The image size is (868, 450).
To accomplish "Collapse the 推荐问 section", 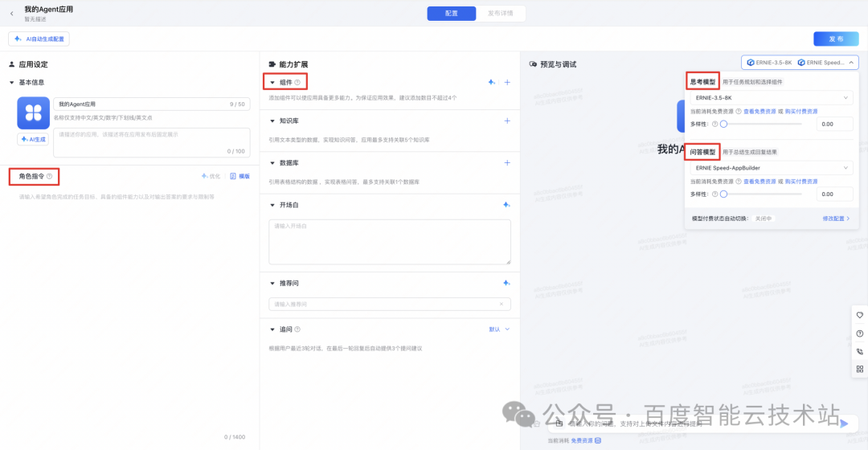I will (x=272, y=284).
